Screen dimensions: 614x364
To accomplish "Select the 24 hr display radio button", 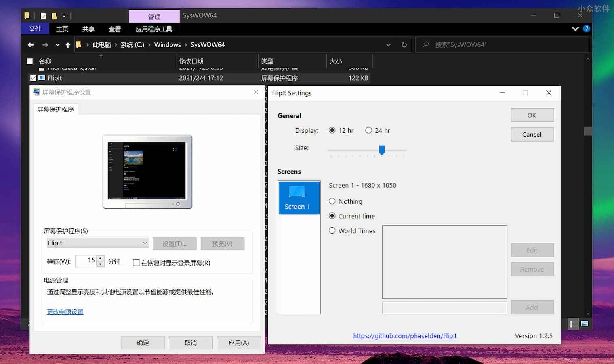I will (x=368, y=130).
